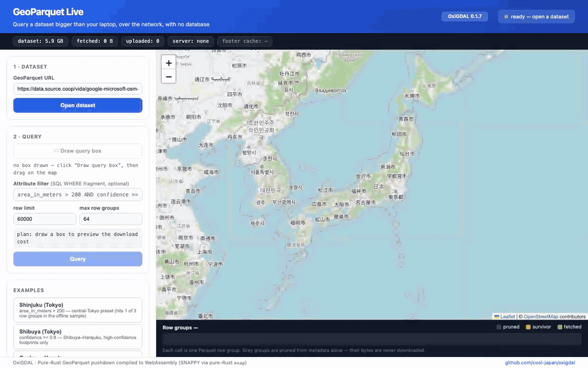Click the Draw query box button
588x368 pixels.
[78, 151]
